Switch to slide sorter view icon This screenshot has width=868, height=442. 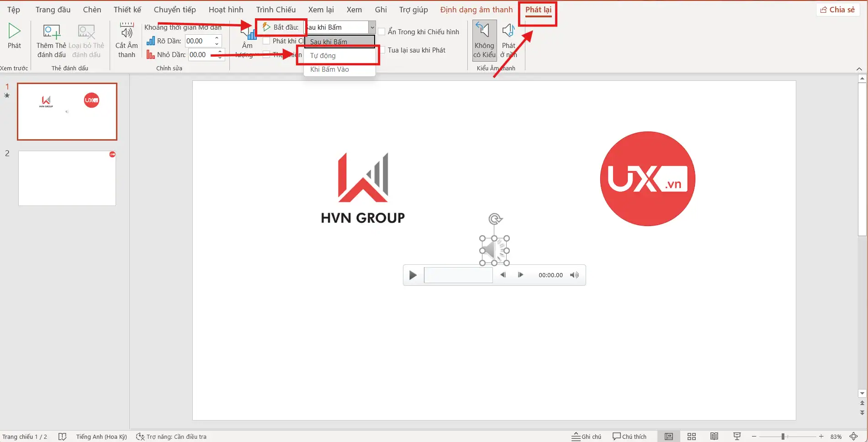click(692, 437)
